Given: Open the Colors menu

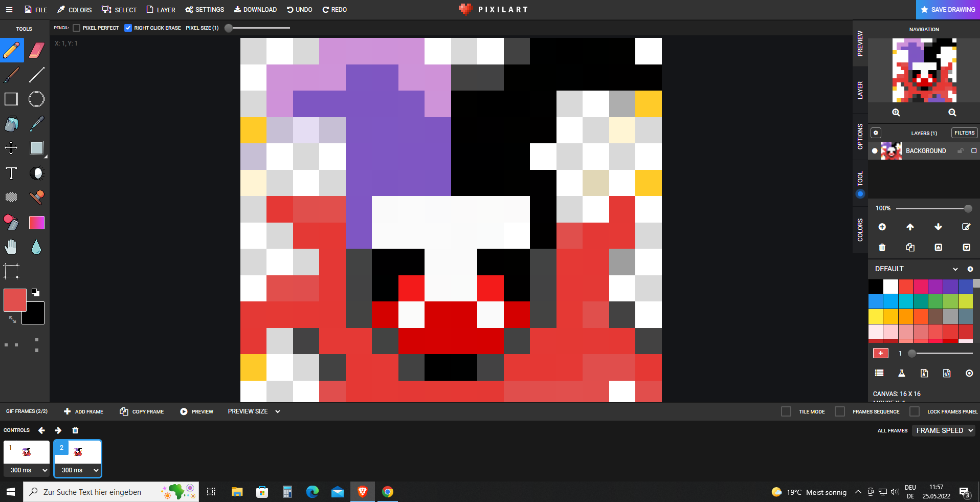Looking at the screenshot, I should (75, 10).
